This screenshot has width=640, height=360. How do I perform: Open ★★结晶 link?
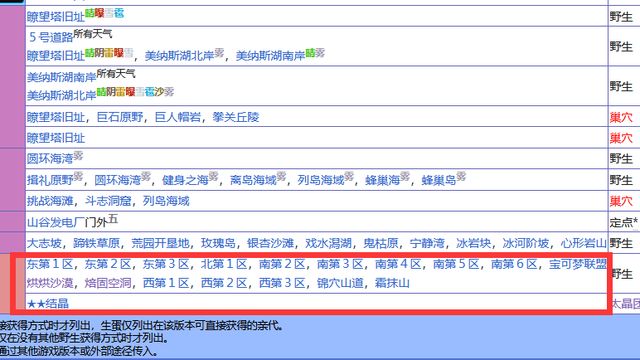pyautogui.click(x=48, y=304)
